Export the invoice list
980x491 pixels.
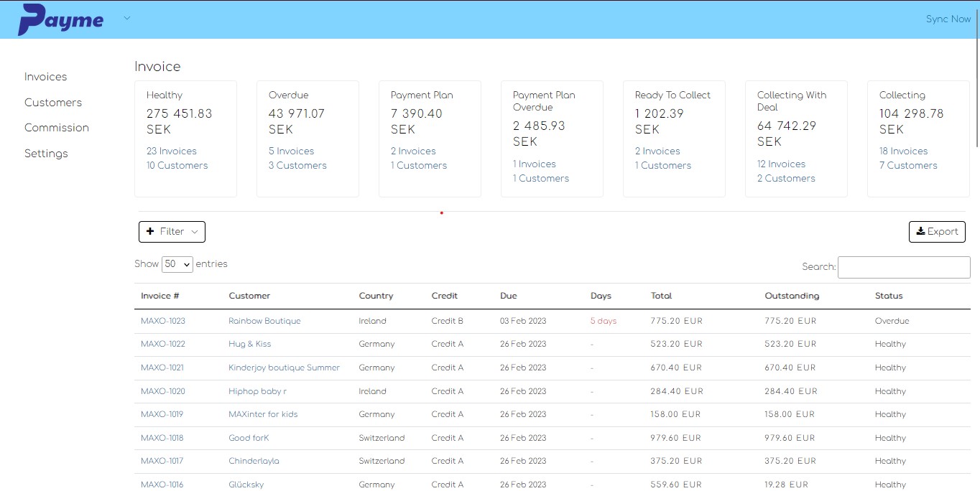tap(937, 232)
